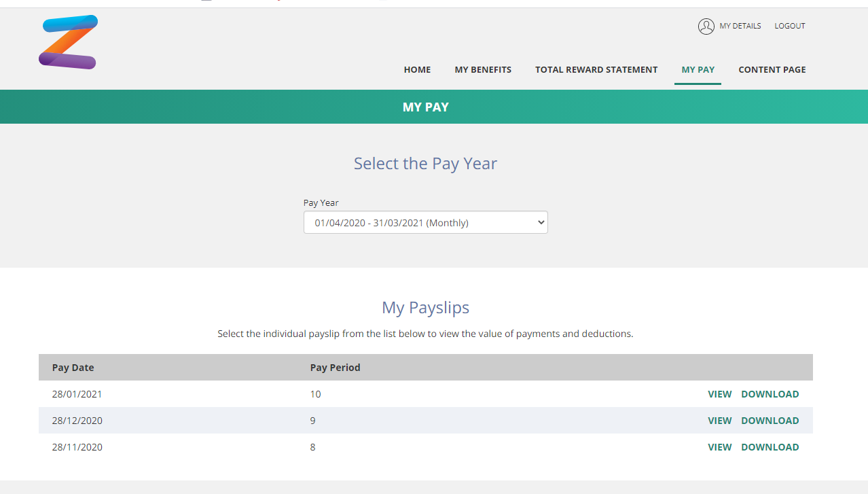
Task: Click the Pay Date column header
Action: click(x=73, y=368)
